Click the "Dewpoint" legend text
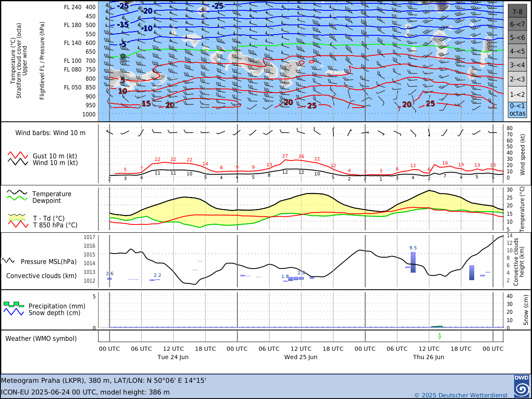The height and width of the screenshot is (399, 532). click(47, 201)
